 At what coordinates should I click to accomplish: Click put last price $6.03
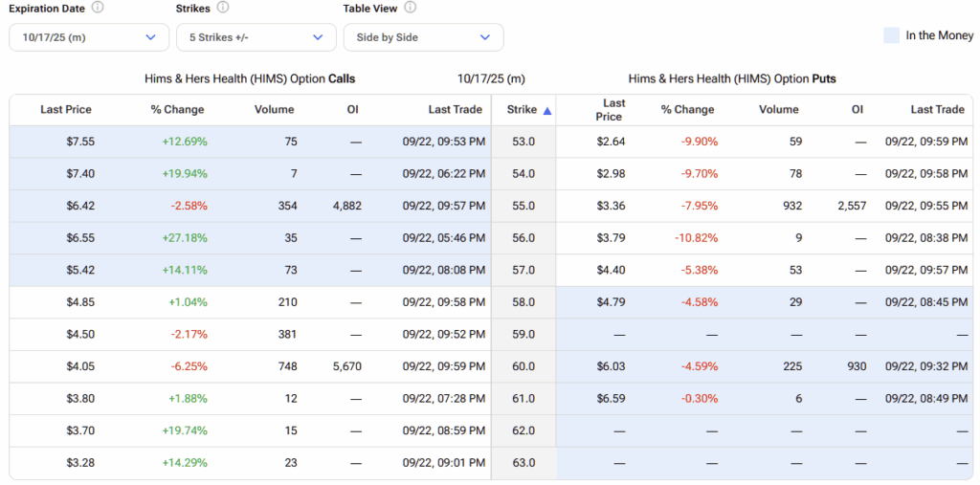(611, 367)
